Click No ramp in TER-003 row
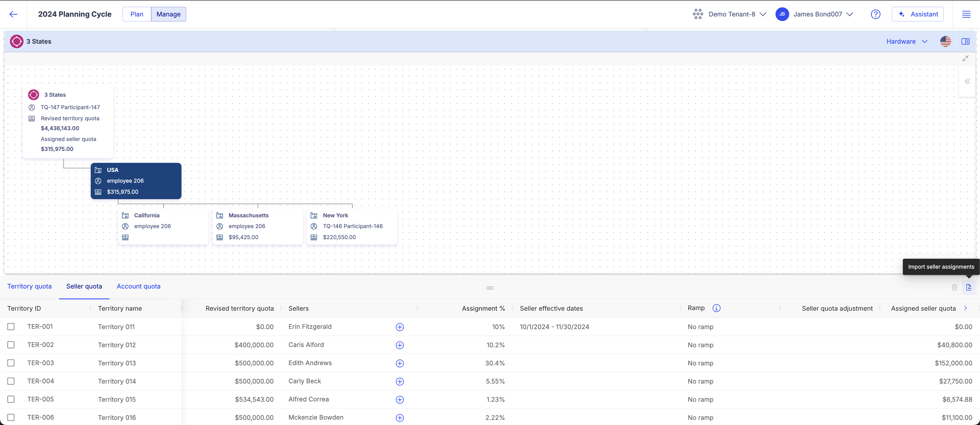The image size is (980, 425). (700, 363)
